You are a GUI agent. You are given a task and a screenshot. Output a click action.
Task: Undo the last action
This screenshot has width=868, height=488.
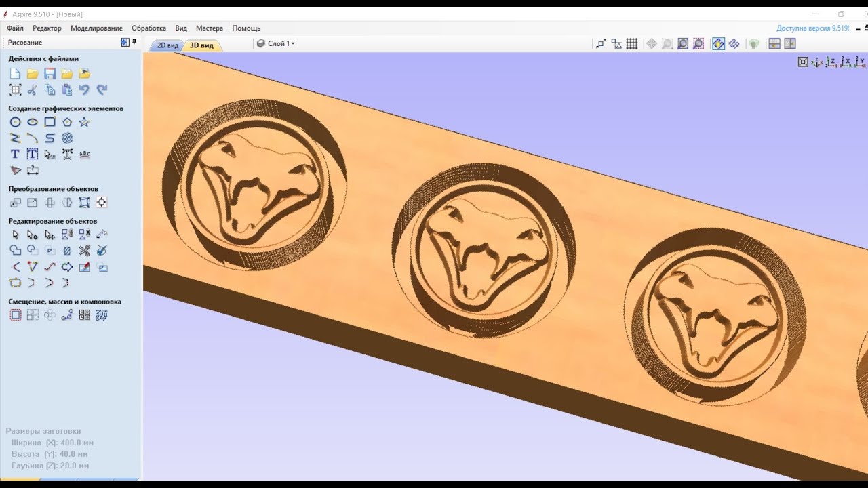(x=84, y=89)
